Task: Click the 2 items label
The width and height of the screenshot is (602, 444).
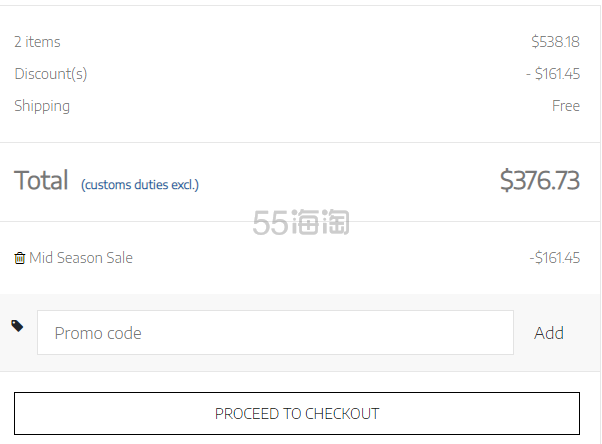Action: click(x=37, y=42)
